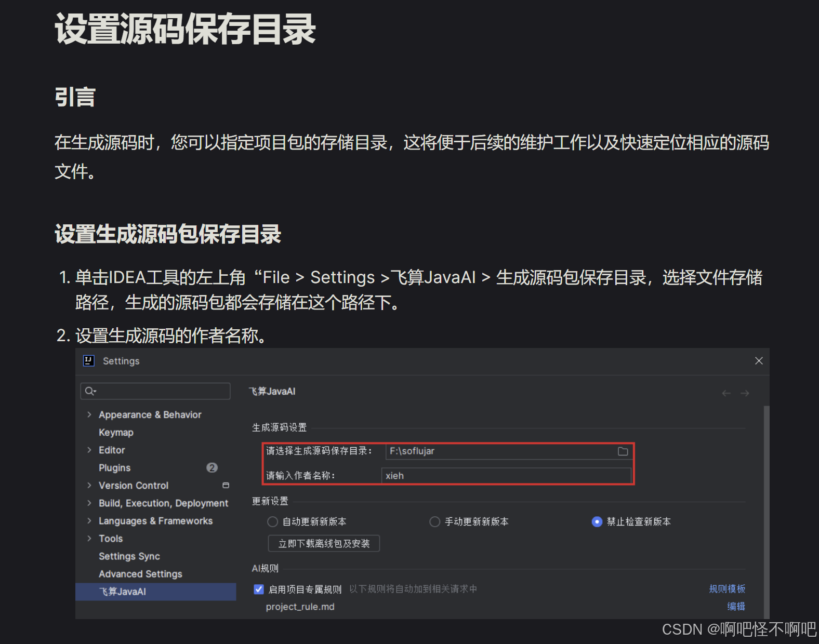Click the search magnifier icon in Settings
Viewport: 819px width, 644px height.
(x=90, y=391)
